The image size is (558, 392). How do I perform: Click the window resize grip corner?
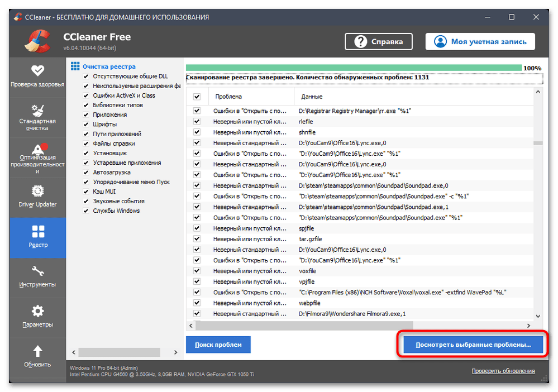point(543,379)
